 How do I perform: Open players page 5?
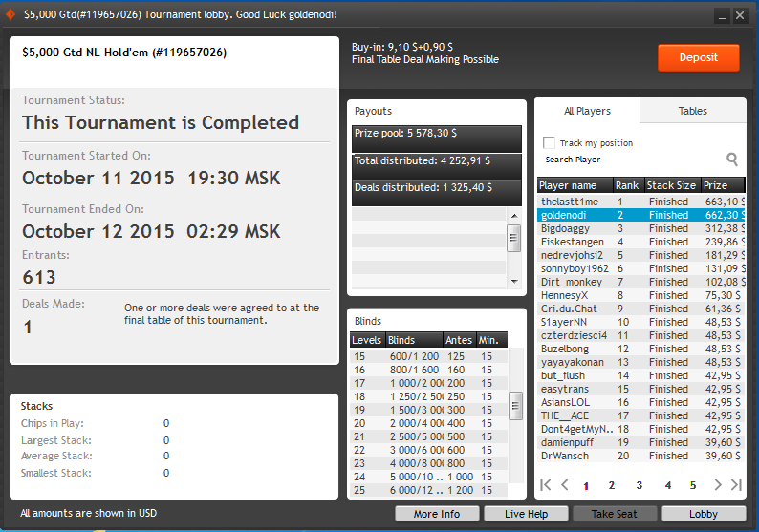click(x=693, y=485)
